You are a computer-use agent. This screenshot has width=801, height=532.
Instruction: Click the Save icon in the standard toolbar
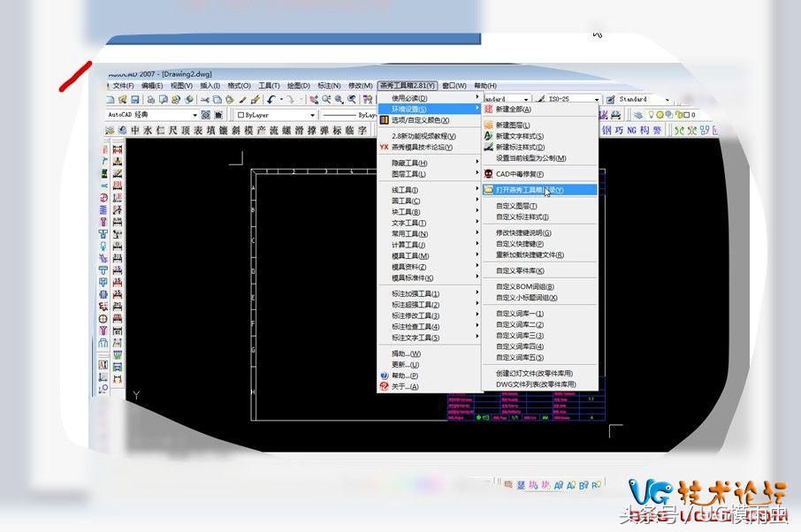(x=135, y=100)
